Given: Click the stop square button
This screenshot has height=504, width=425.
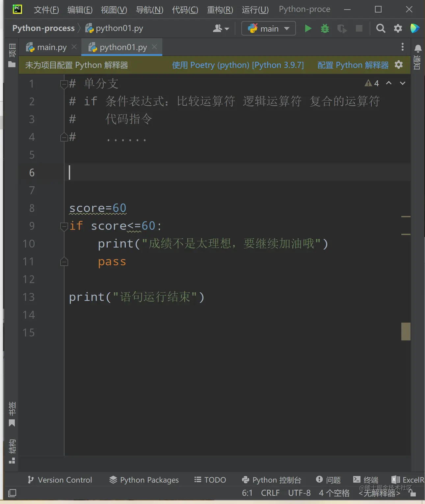Looking at the screenshot, I should point(359,29).
